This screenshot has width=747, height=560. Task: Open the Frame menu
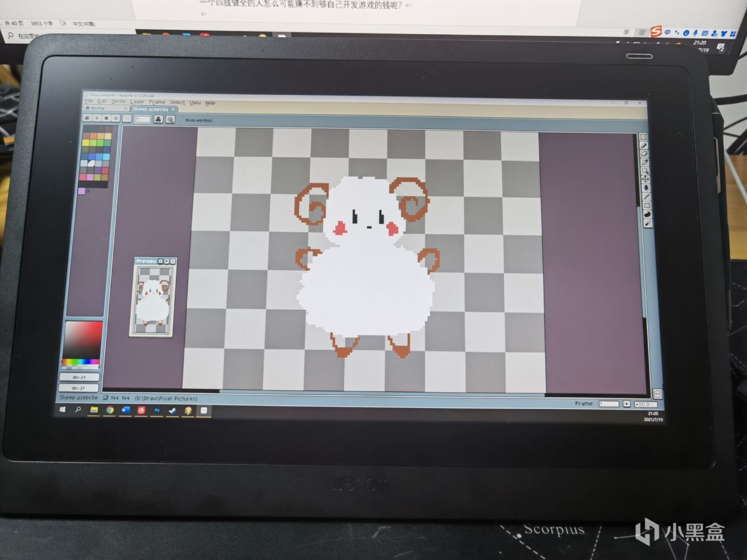click(157, 102)
